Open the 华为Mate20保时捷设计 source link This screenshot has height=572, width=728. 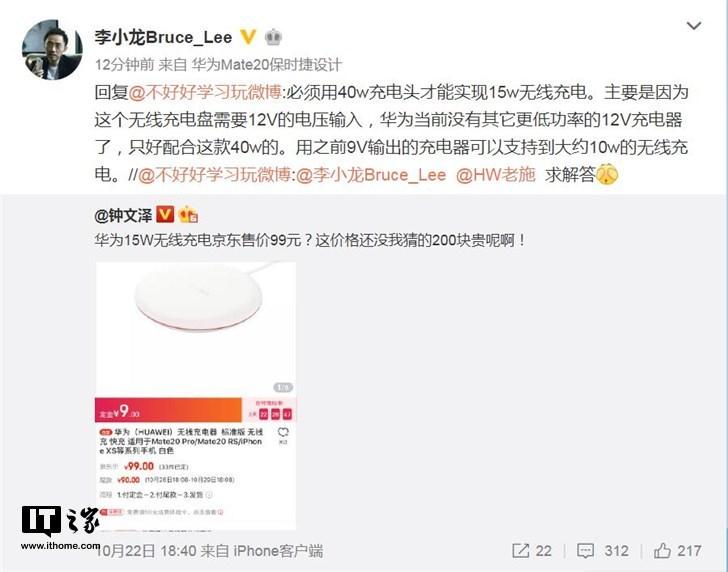267,65
